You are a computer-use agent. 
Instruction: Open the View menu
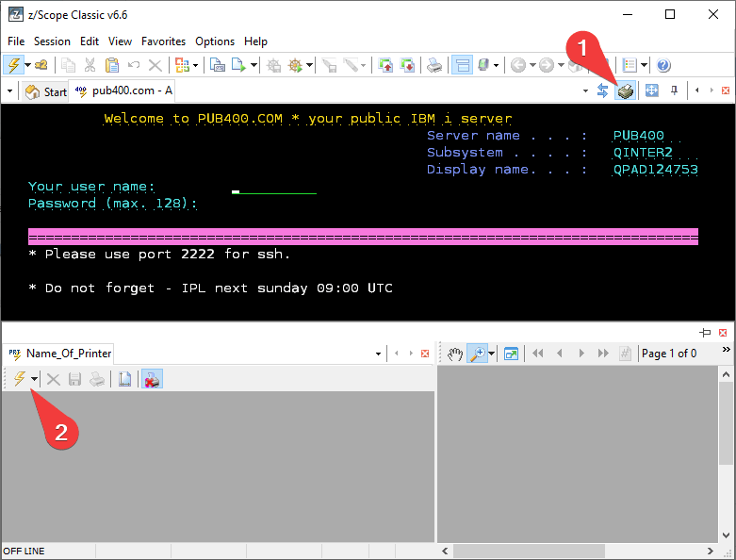coord(121,41)
